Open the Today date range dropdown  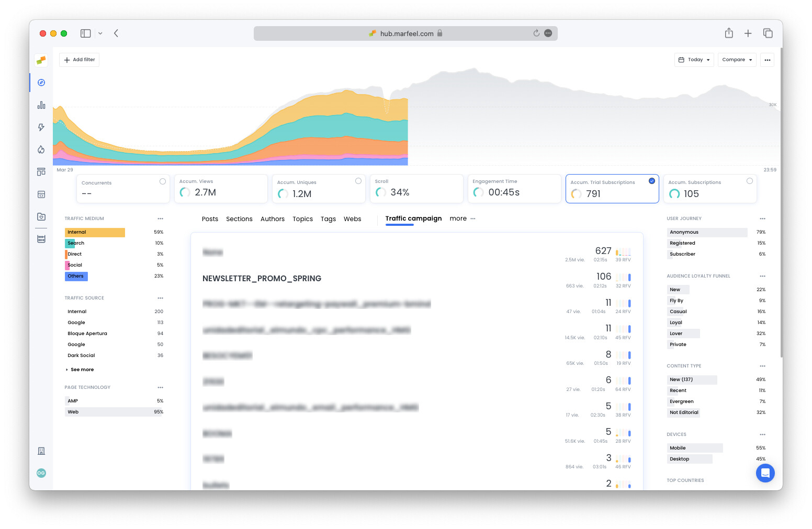[694, 60]
